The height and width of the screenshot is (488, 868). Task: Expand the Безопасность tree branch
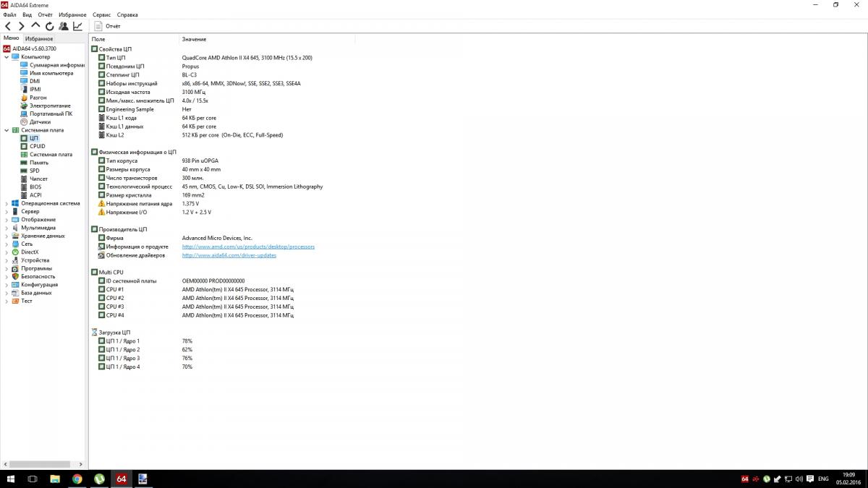click(7, 276)
